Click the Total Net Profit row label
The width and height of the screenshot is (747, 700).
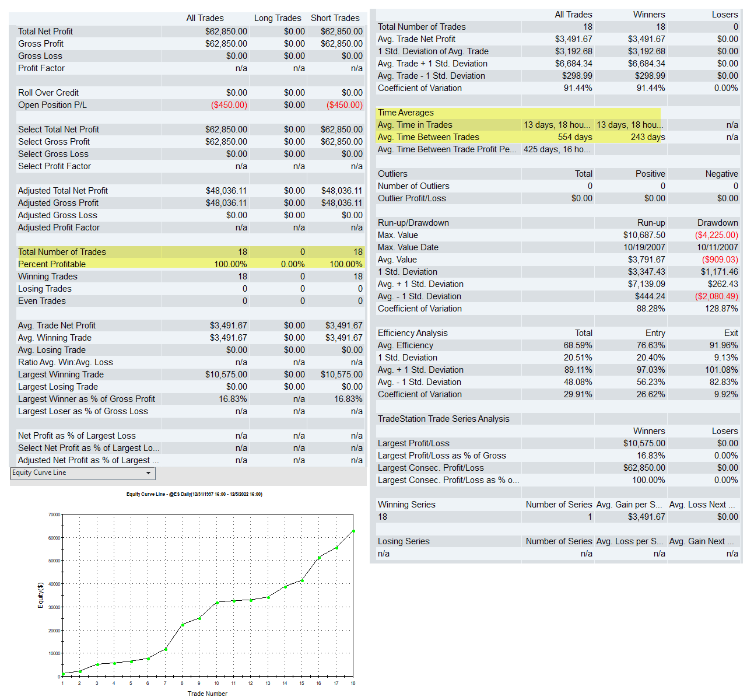[45, 32]
